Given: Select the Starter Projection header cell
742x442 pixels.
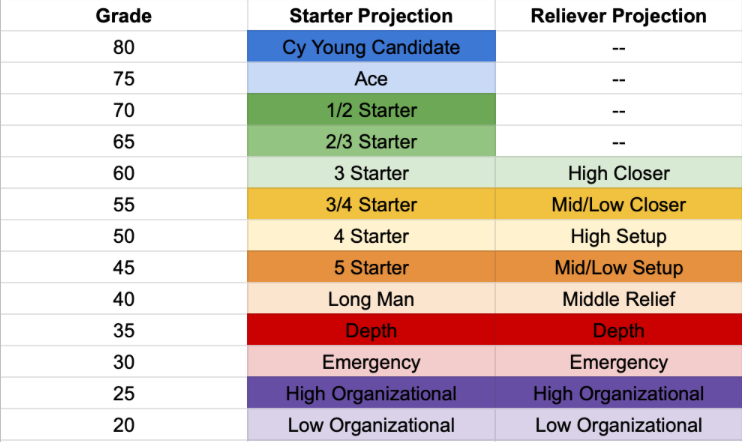Looking at the screenshot, I should (x=371, y=16).
